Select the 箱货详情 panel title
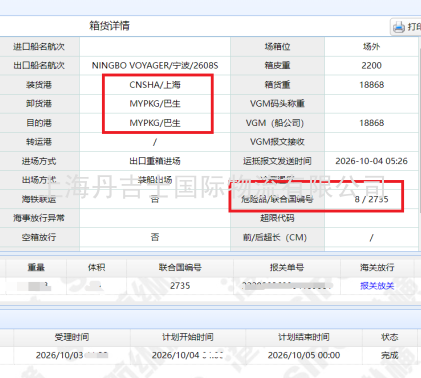421x378 pixels. pyautogui.click(x=109, y=26)
